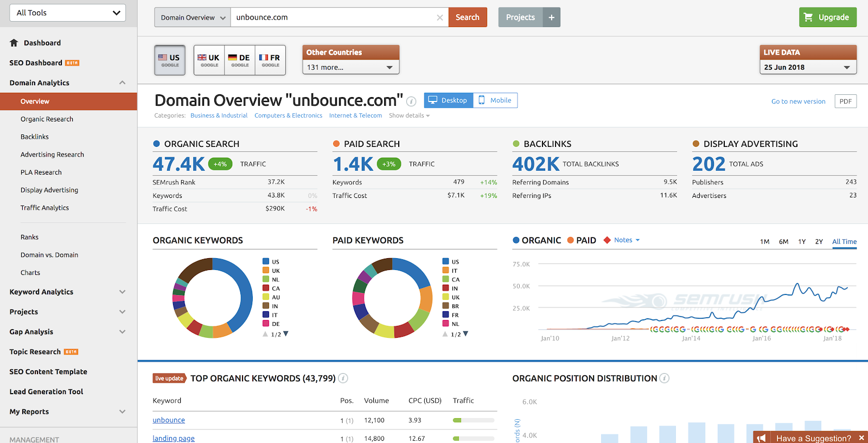Select the UK Google database
Viewport: 868px width, 443px height.
click(x=209, y=60)
